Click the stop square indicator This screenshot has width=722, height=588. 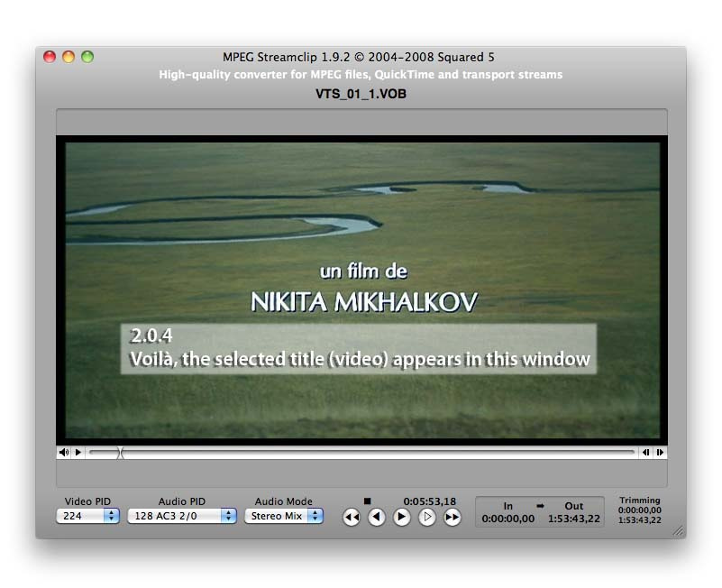click(x=367, y=501)
